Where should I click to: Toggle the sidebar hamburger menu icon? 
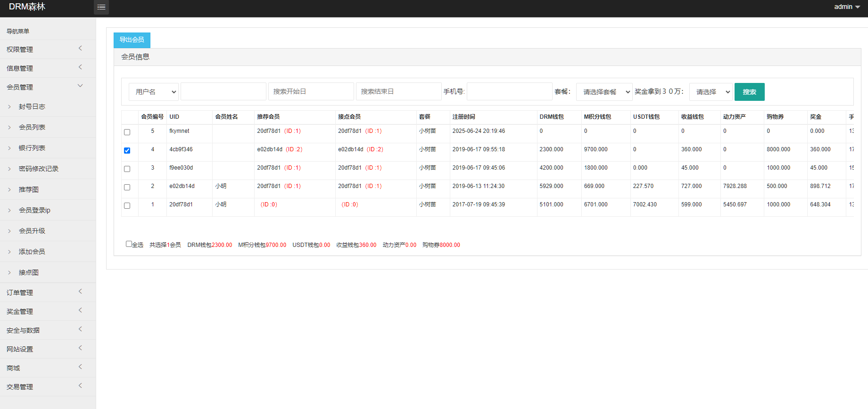tap(101, 7)
